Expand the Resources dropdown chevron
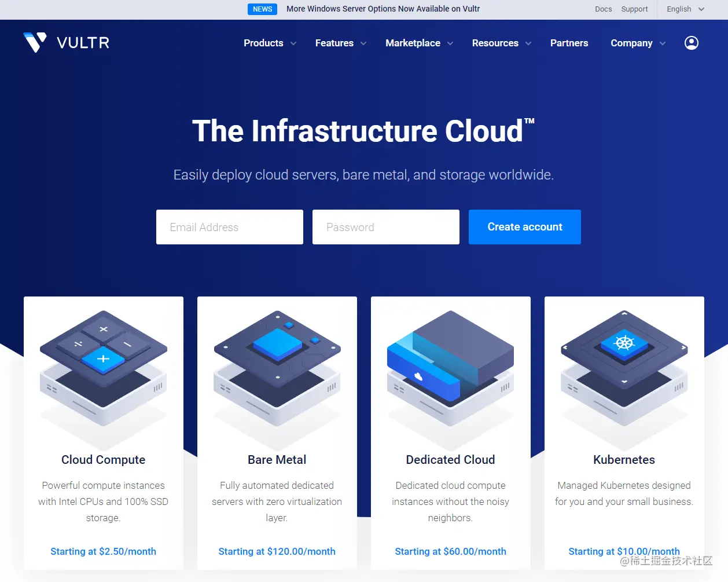Screen dimensions: 728x582 point(528,43)
